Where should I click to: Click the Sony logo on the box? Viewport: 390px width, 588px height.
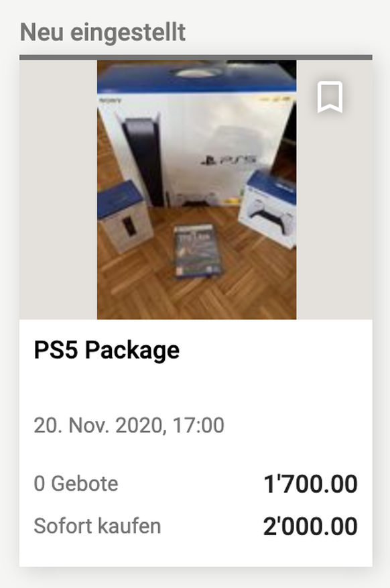click(x=110, y=101)
